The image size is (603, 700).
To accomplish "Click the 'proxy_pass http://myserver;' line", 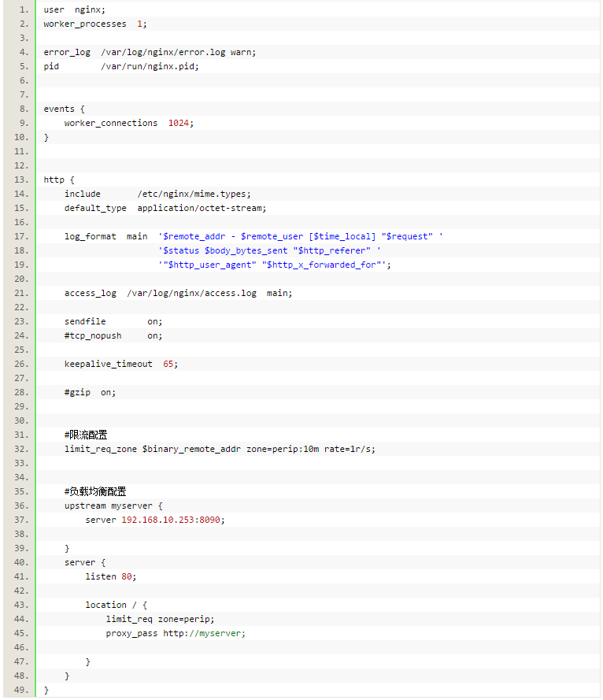I will [176, 634].
